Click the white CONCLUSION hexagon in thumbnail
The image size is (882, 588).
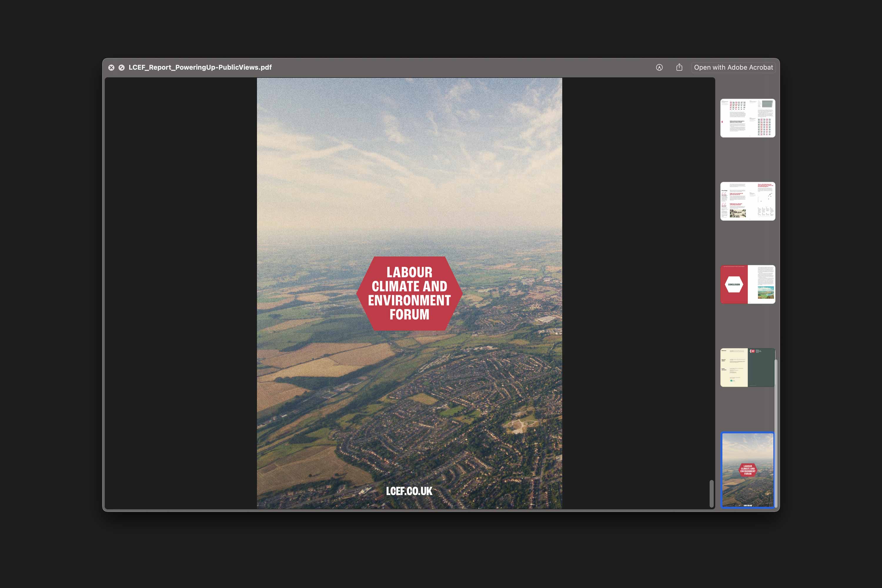(x=734, y=285)
